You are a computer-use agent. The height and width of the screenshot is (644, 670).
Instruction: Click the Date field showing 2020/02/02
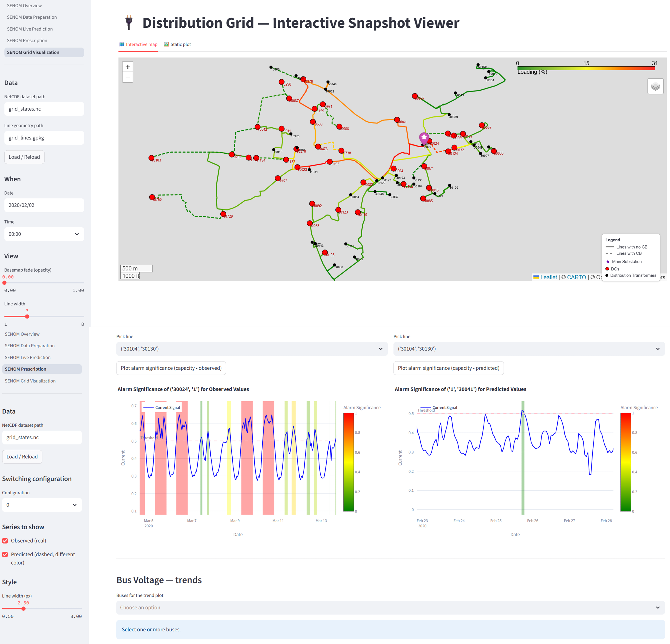coord(44,205)
